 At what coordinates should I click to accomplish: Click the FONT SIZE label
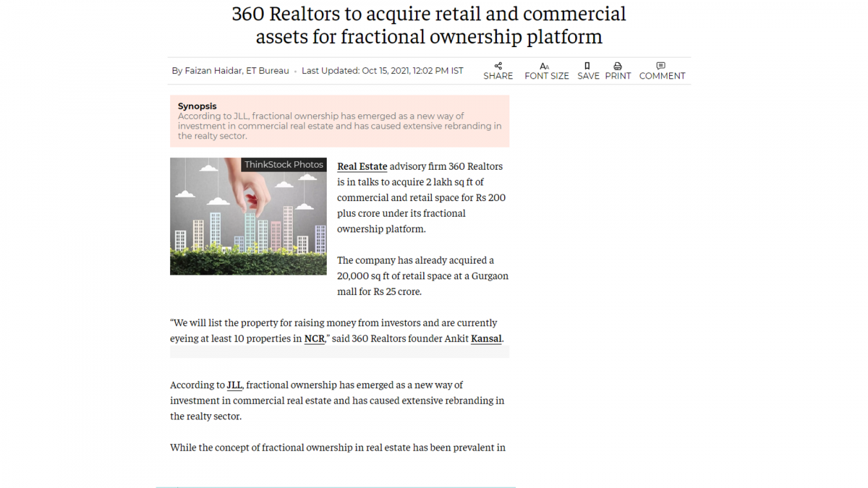coord(547,76)
